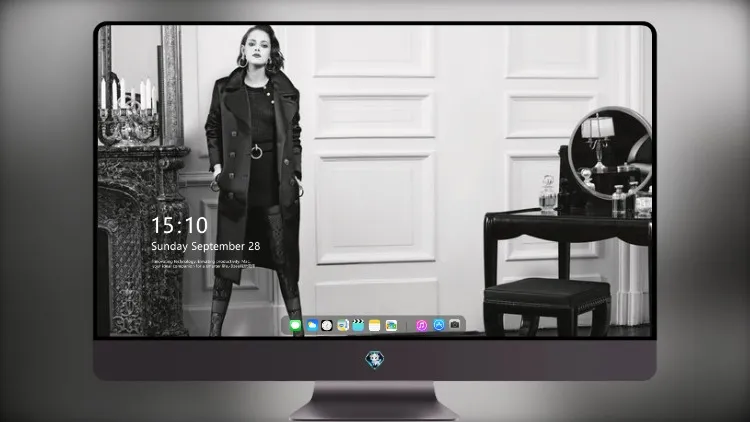Launch the pink iTunes music icon
The image size is (750, 422).
421,325
